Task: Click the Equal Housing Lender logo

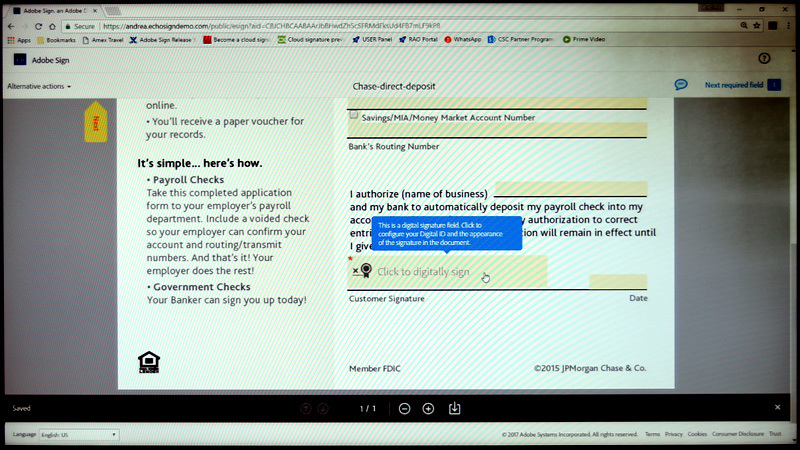Action: [x=149, y=362]
